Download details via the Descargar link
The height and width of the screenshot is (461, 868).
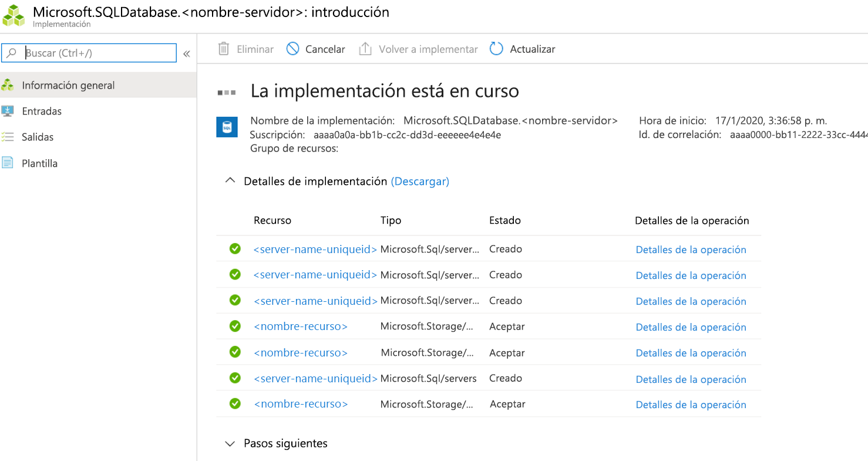pyautogui.click(x=420, y=181)
